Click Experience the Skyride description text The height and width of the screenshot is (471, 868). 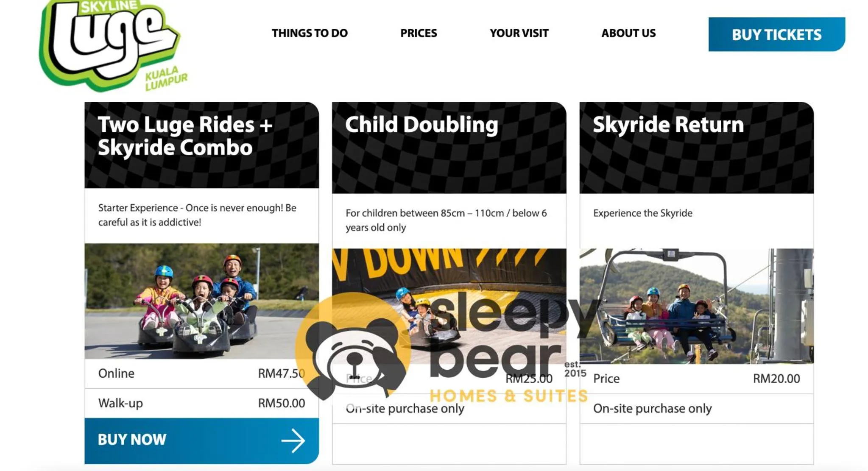pyautogui.click(x=642, y=213)
